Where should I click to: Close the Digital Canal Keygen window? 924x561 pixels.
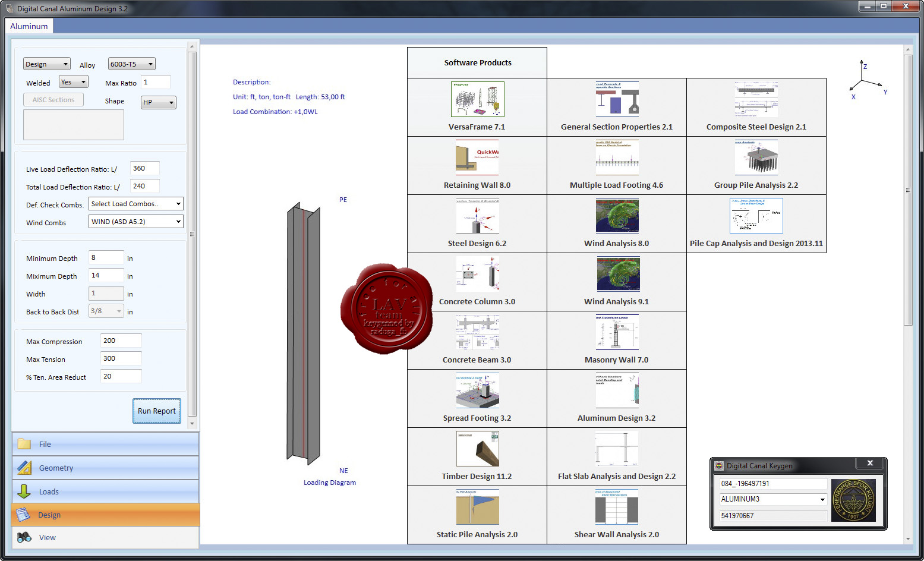870,463
